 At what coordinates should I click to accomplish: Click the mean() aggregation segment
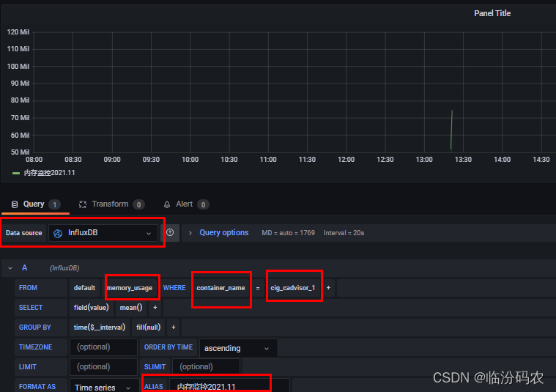pyautogui.click(x=131, y=308)
